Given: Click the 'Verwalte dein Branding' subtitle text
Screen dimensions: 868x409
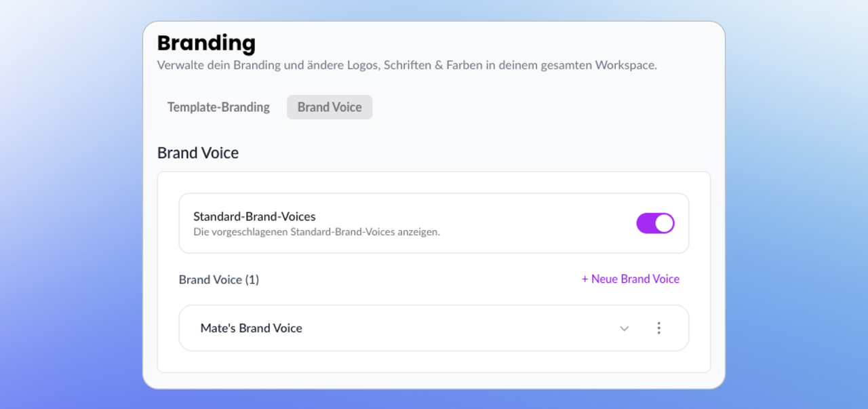Looking at the screenshot, I should [407, 66].
